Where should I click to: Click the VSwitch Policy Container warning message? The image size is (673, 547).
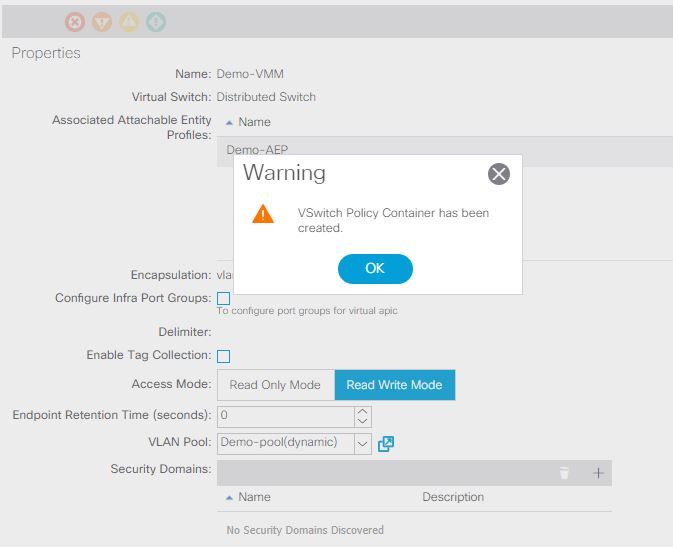(393, 220)
